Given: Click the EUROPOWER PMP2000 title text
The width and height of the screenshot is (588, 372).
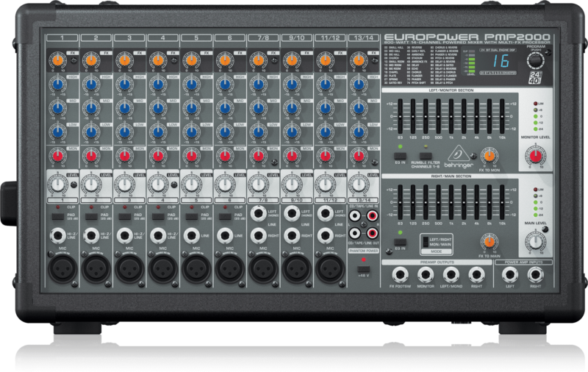Looking at the screenshot, I should click(x=467, y=37).
